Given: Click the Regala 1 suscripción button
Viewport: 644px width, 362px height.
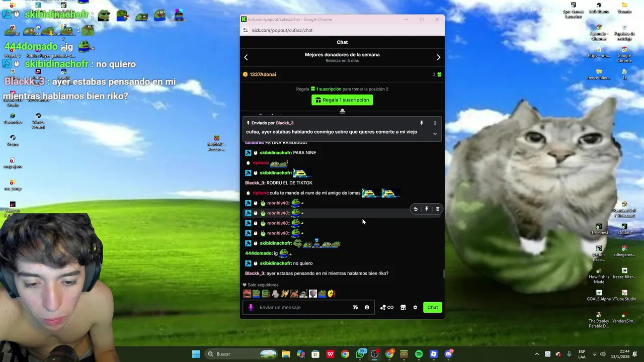Looking at the screenshot, I should 342,100.
